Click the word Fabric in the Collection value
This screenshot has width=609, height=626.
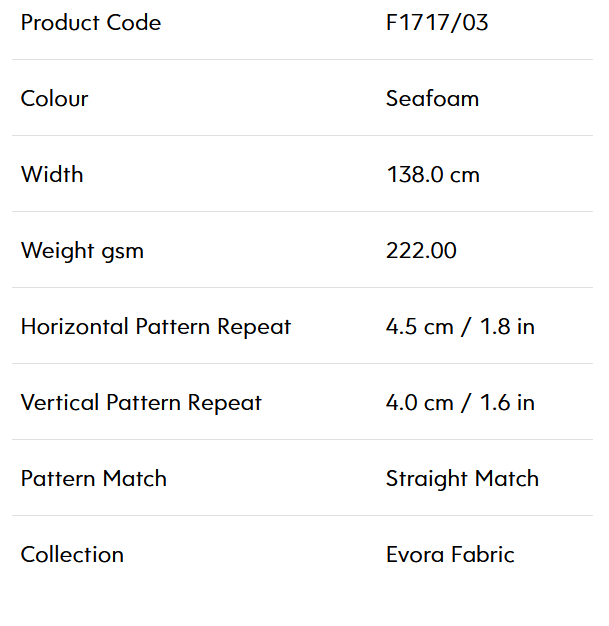(483, 555)
